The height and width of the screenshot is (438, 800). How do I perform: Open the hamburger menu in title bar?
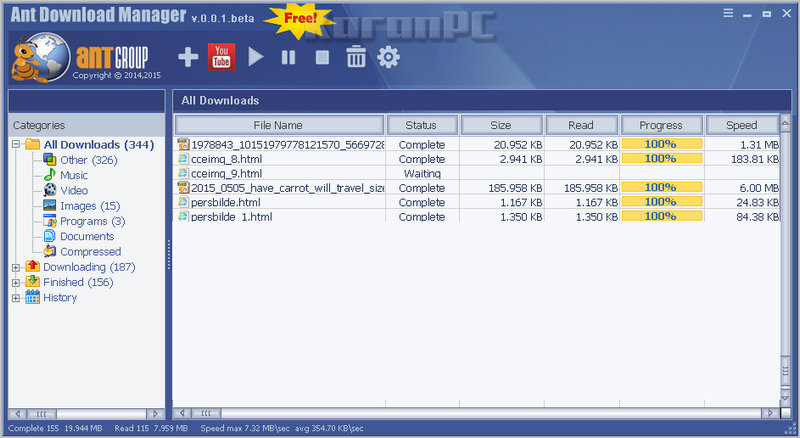(x=728, y=13)
